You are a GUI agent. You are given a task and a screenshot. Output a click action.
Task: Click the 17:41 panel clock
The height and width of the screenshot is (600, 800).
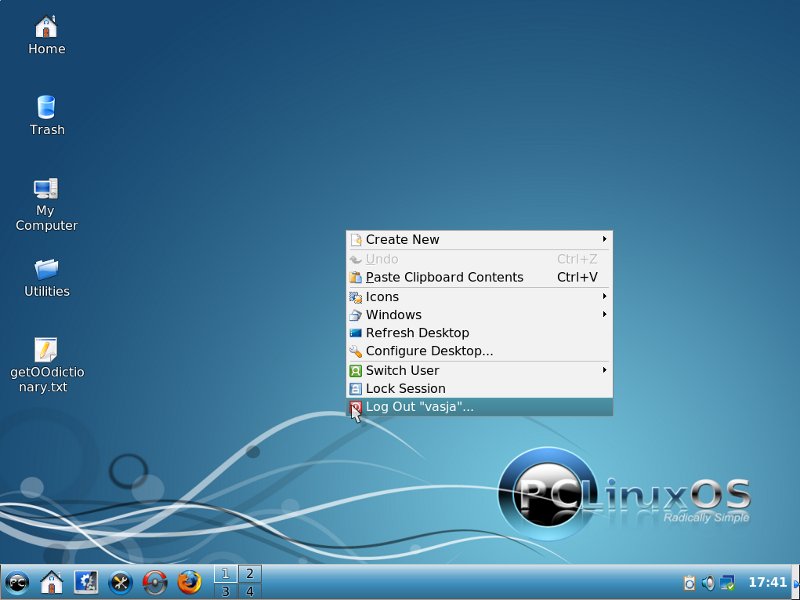click(767, 582)
